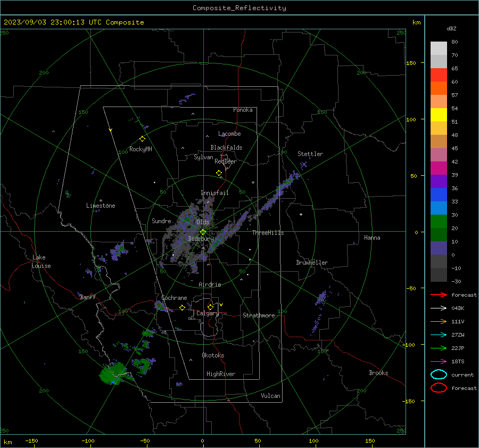Click the red forecast ellipse legend icon
479x448 pixels.
(439, 388)
